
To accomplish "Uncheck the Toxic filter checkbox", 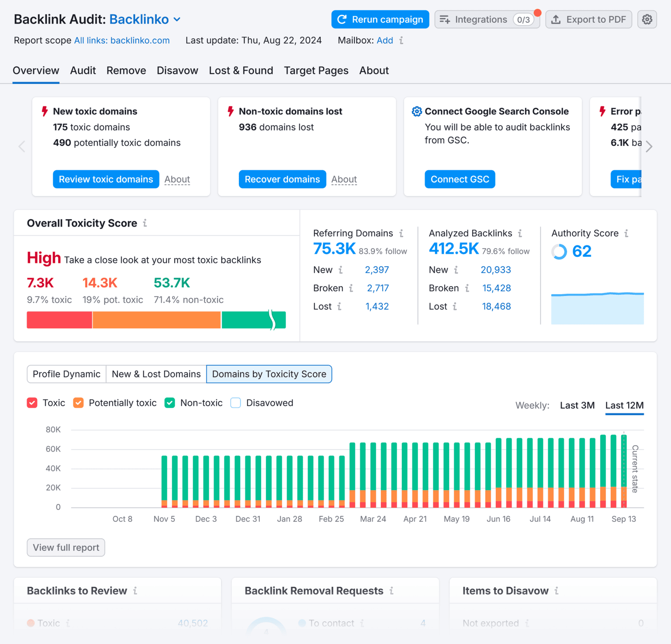I will 32,403.
